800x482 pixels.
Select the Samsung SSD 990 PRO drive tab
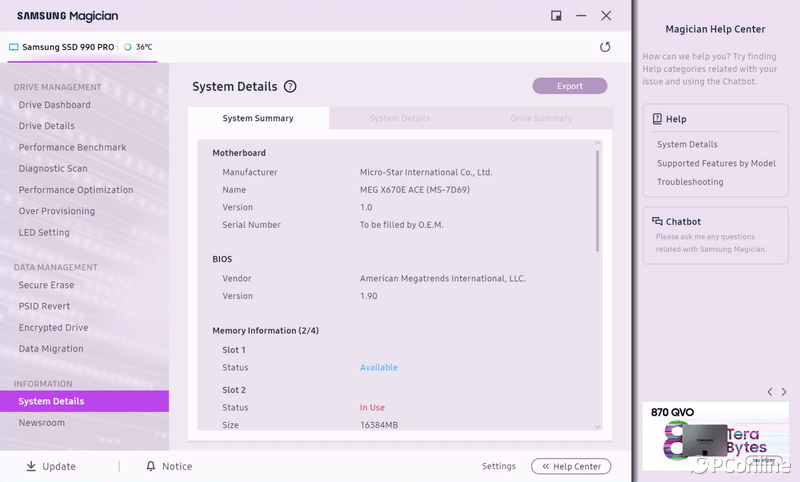click(x=68, y=47)
